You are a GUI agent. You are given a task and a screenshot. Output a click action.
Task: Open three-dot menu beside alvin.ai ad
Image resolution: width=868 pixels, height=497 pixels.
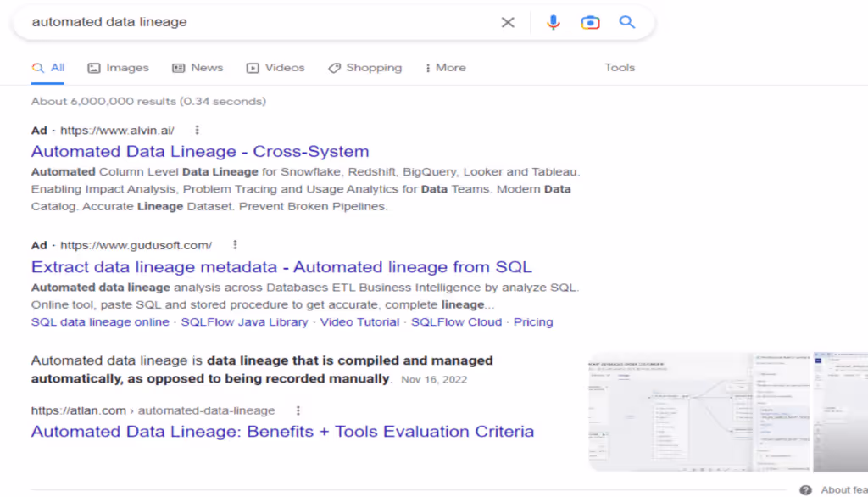tap(197, 131)
